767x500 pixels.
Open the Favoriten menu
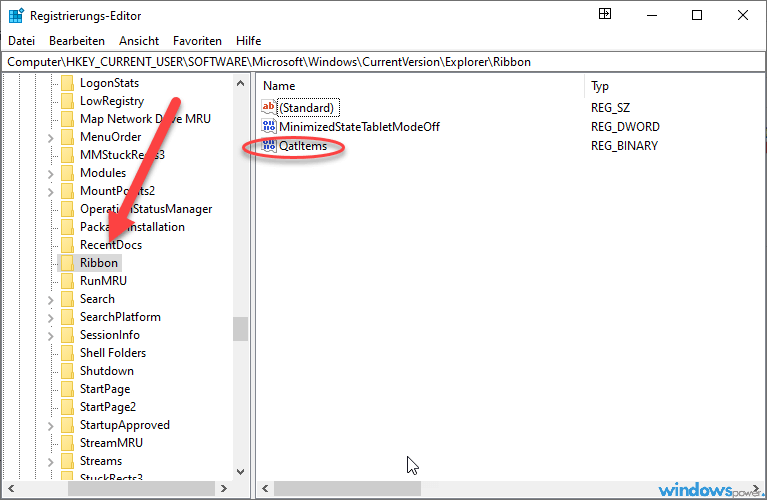(x=197, y=41)
